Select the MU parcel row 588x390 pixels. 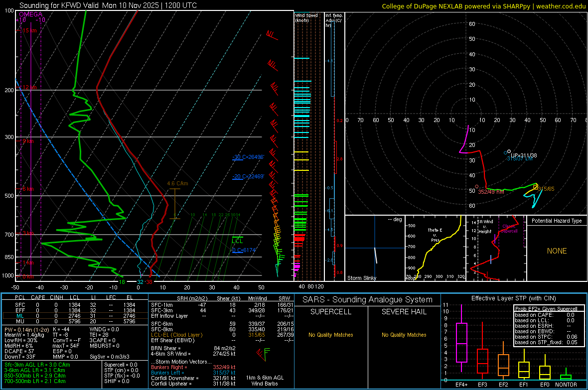(x=75, y=321)
